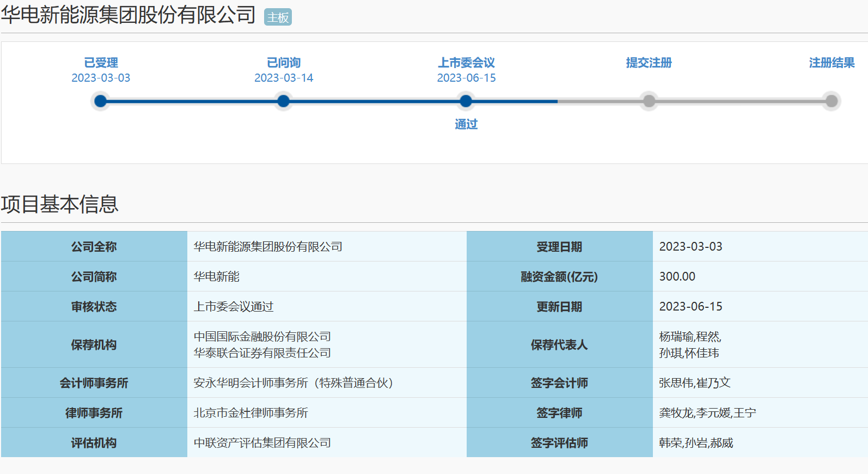Click the 公司全称 header cell
The width and height of the screenshot is (868, 474).
(x=94, y=246)
